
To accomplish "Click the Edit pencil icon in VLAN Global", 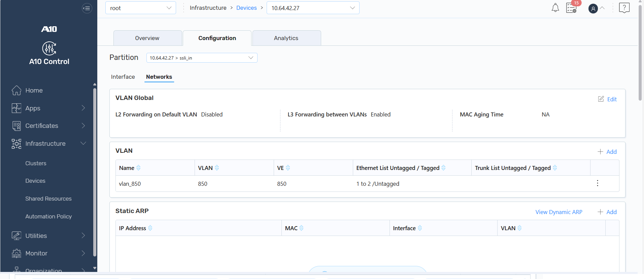I will [601, 99].
